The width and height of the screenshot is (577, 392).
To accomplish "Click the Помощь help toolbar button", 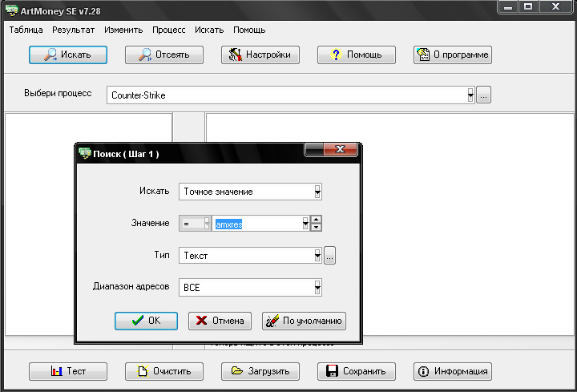I will pyautogui.click(x=356, y=55).
